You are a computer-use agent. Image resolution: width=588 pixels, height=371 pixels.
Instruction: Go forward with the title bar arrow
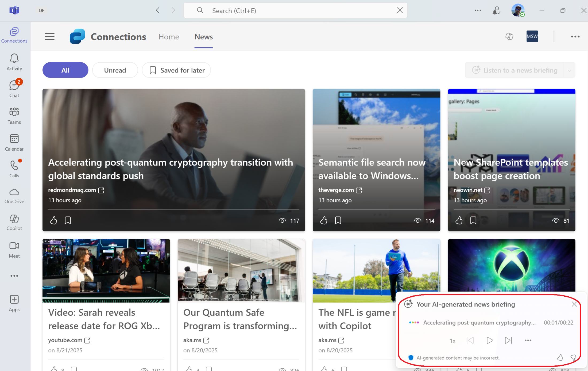173,10
